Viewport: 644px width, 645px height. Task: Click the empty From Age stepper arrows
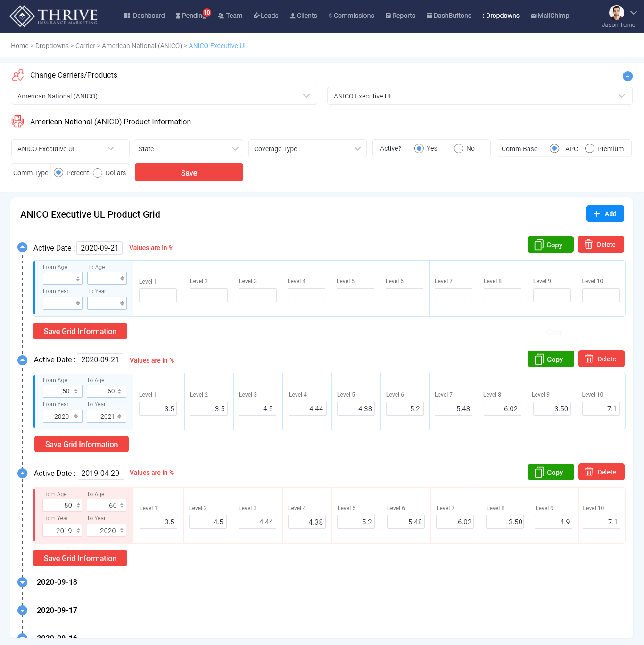(x=78, y=278)
